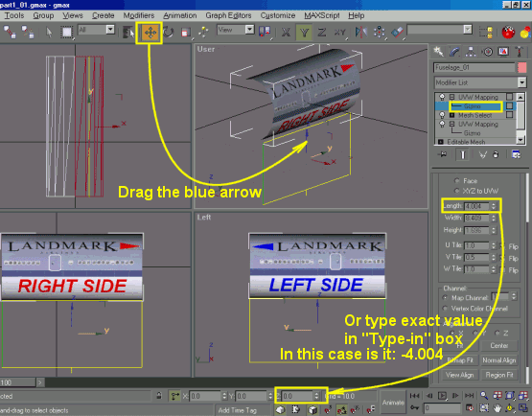
Task: Select the Select and Move tool
Action: (x=150, y=33)
